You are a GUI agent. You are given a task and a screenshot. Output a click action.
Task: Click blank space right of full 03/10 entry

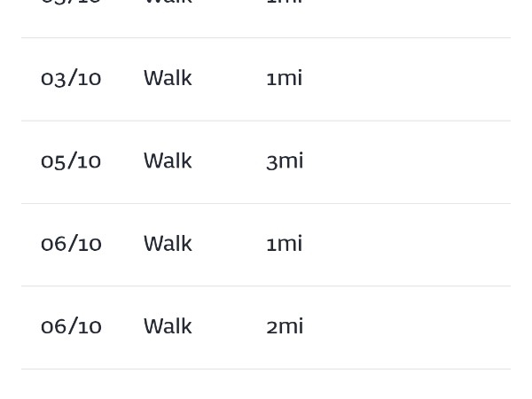click(x=408, y=79)
